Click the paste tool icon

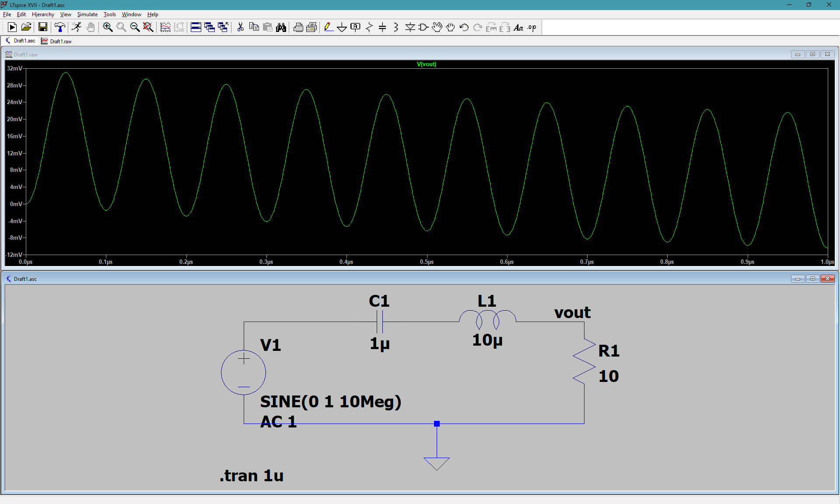pyautogui.click(x=267, y=27)
